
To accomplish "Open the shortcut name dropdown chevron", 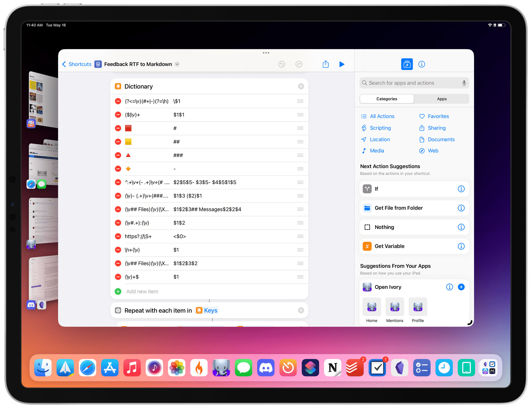I will 177,64.
